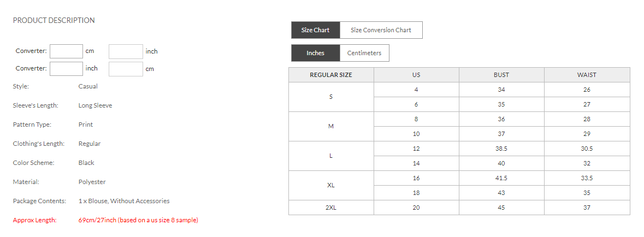Viewport: 644px width, 237px height.
Task: Select the S size row cell
Action: click(x=331, y=97)
